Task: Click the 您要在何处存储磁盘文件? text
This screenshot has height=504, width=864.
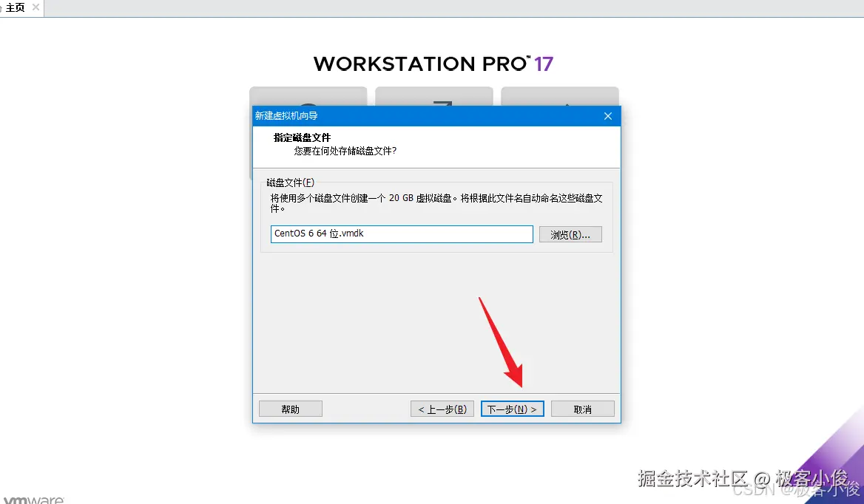Action: click(345, 151)
